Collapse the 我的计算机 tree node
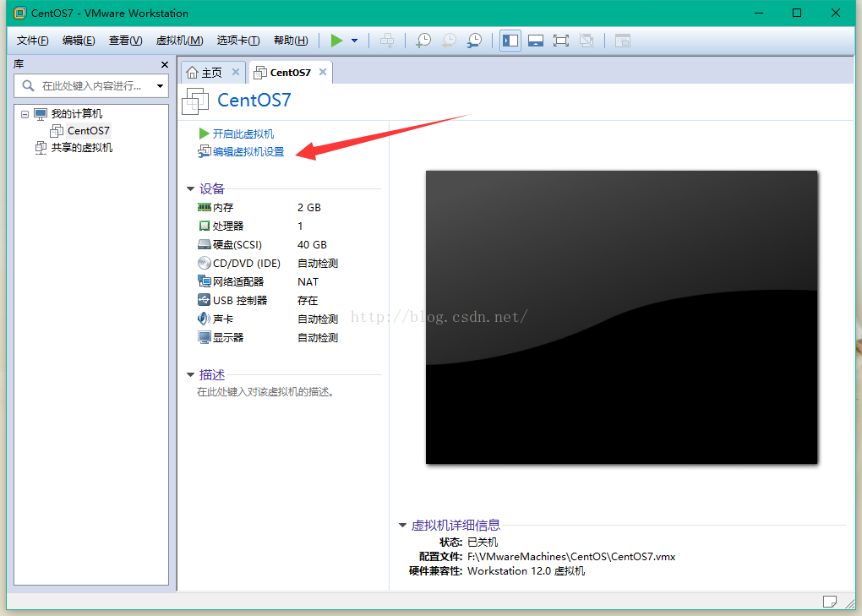The width and height of the screenshot is (862, 616). point(25,114)
